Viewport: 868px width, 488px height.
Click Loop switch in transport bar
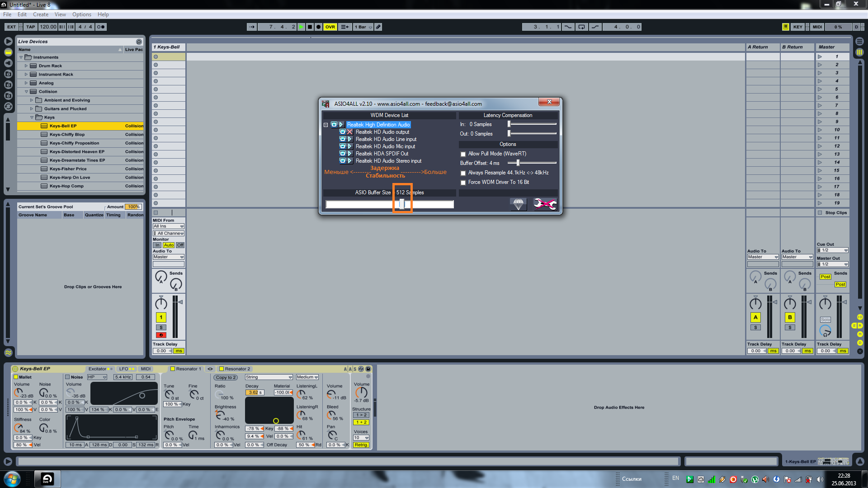pyautogui.click(x=581, y=27)
